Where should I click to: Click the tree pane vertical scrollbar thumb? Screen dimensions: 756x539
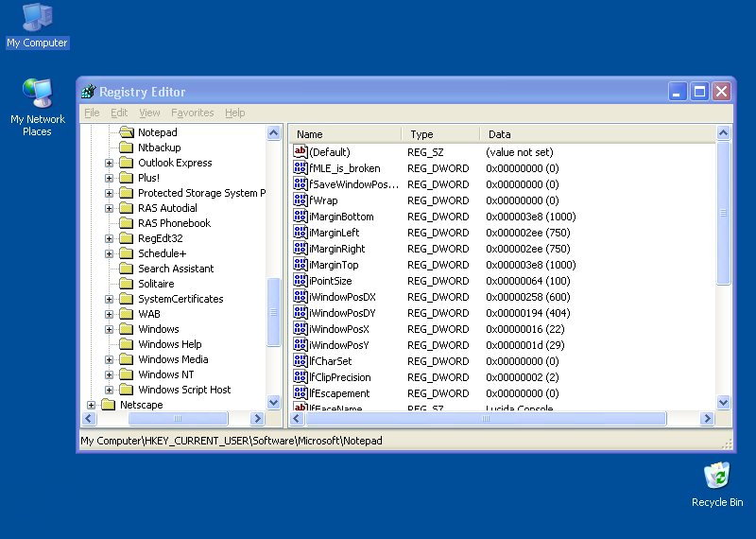[273, 312]
